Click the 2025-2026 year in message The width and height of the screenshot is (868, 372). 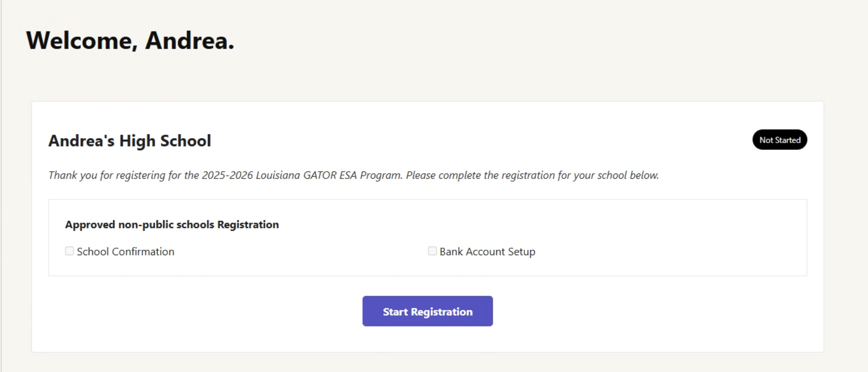coord(227,176)
